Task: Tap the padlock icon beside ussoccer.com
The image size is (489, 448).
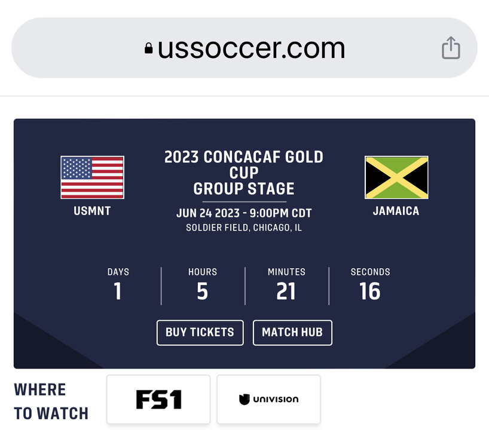Action: point(148,48)
